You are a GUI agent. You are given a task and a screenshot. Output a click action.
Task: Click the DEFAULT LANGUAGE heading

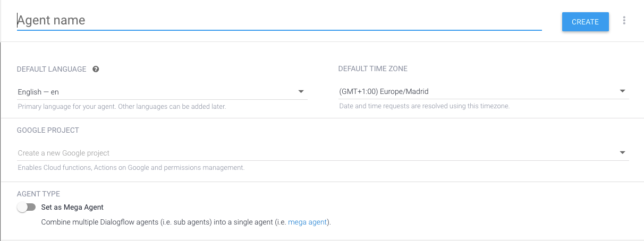(x=52, y=69)
